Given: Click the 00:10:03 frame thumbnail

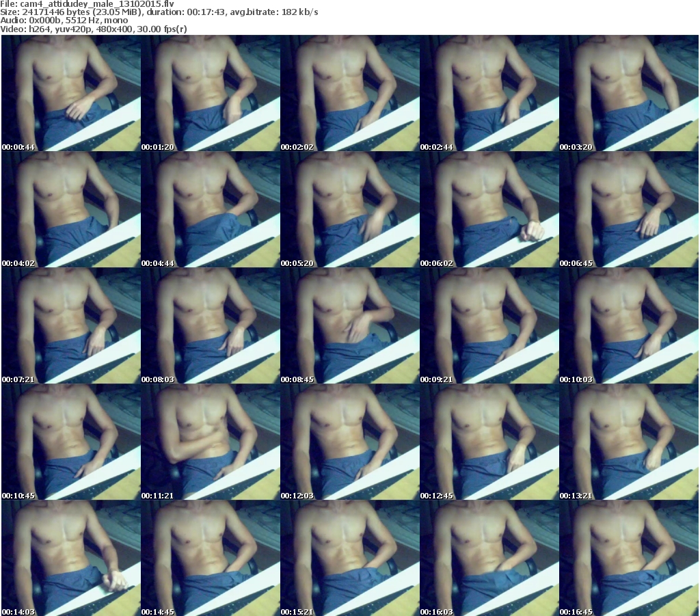Looking at the screenshot, I should coord(629,326).
